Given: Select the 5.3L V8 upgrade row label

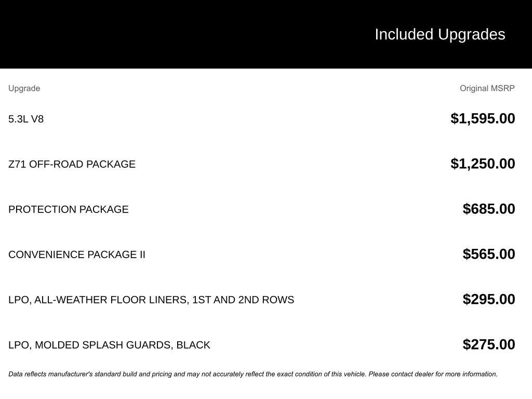Looking at the screenshot, I should pyautogui.click(x=26, y=119).
